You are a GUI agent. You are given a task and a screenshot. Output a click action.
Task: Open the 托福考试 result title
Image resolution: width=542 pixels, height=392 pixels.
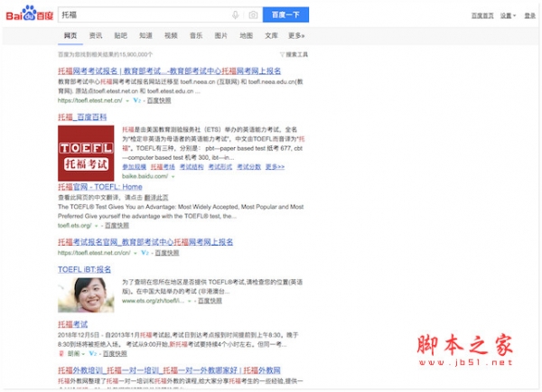point(72,324)
